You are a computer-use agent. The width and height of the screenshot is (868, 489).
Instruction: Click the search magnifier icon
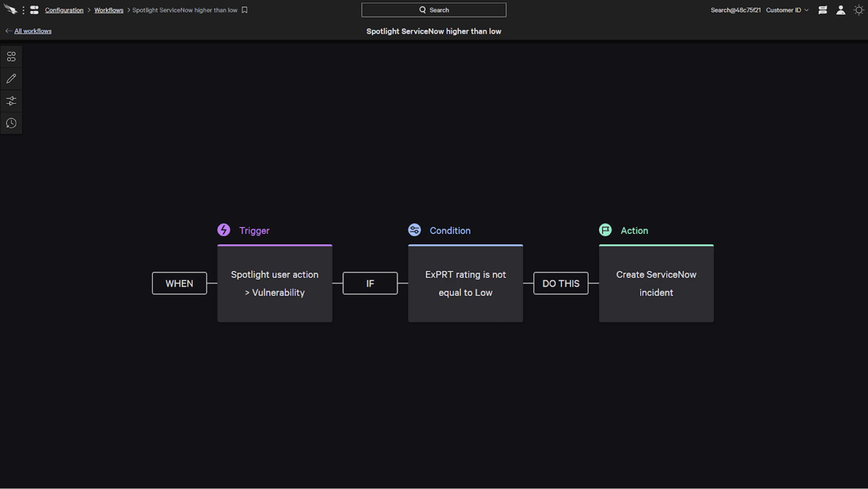(x=422, y=9)
